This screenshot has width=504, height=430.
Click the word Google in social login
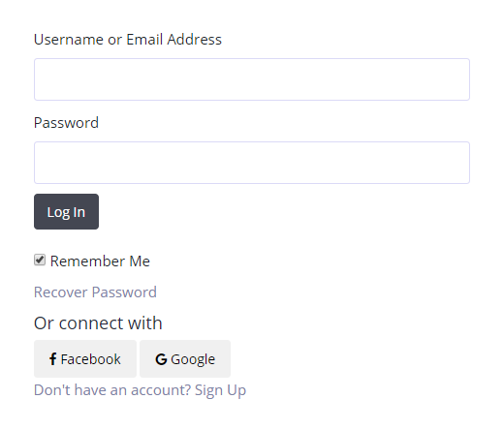[193, 359]
